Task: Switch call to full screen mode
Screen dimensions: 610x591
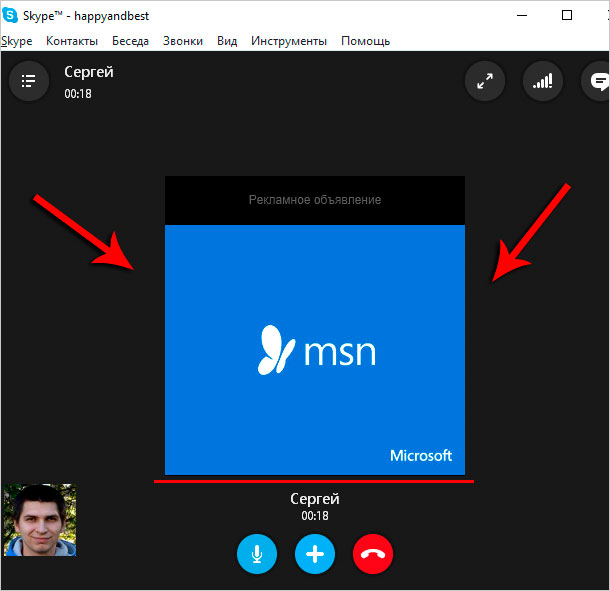Action: tap(485, 81)
